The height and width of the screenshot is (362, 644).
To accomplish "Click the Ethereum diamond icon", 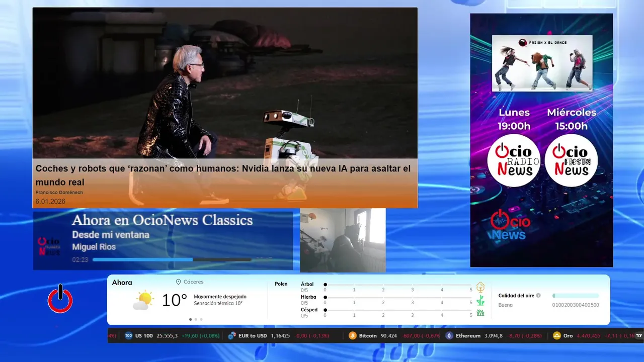I will coord(449,335).
